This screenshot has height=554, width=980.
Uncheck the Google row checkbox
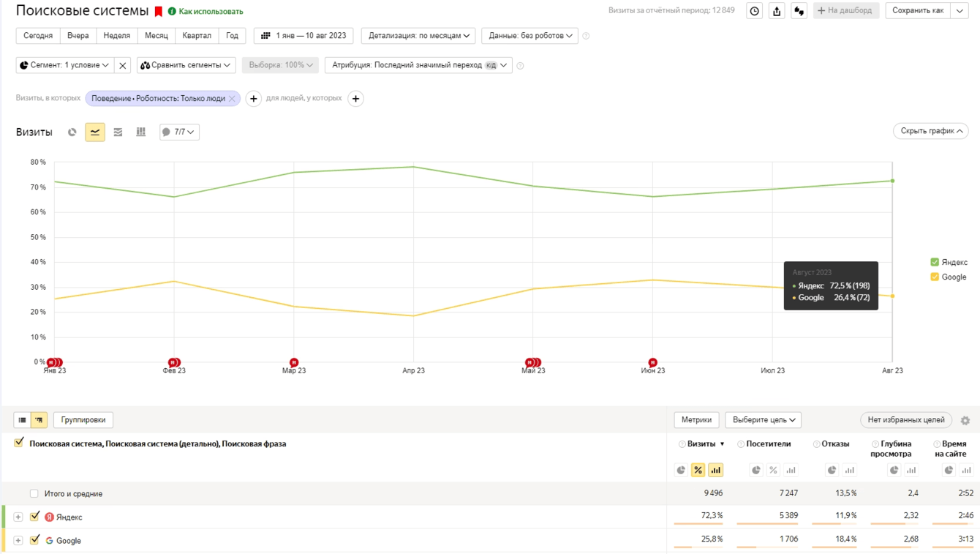pos(34,540)
